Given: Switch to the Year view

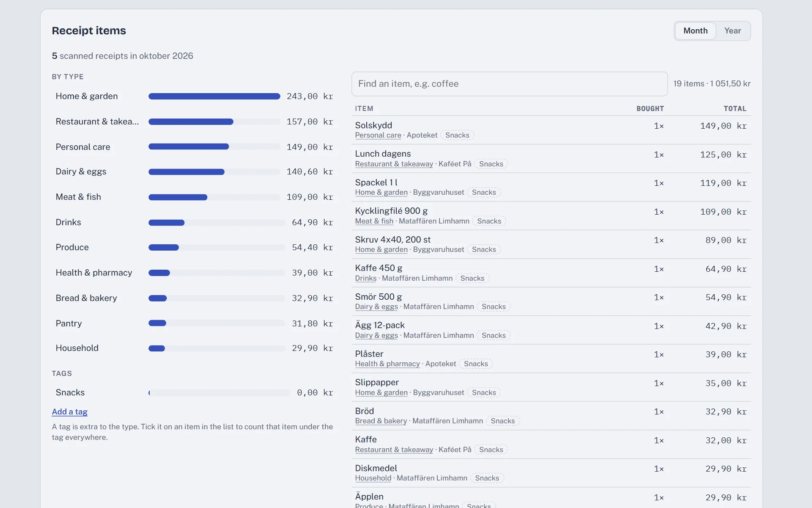Looking at the screenshot, I should 732,31.
